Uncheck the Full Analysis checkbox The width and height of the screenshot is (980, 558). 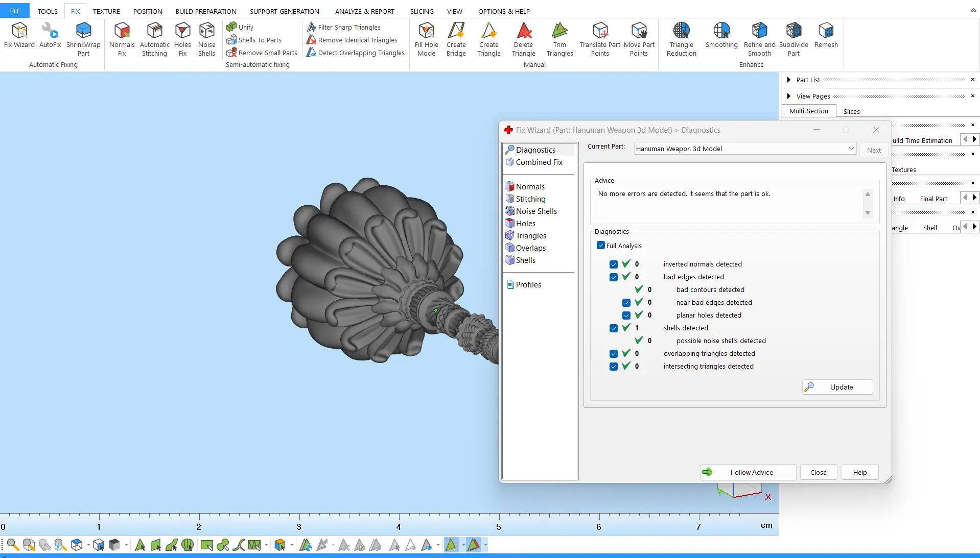point(601,246)
